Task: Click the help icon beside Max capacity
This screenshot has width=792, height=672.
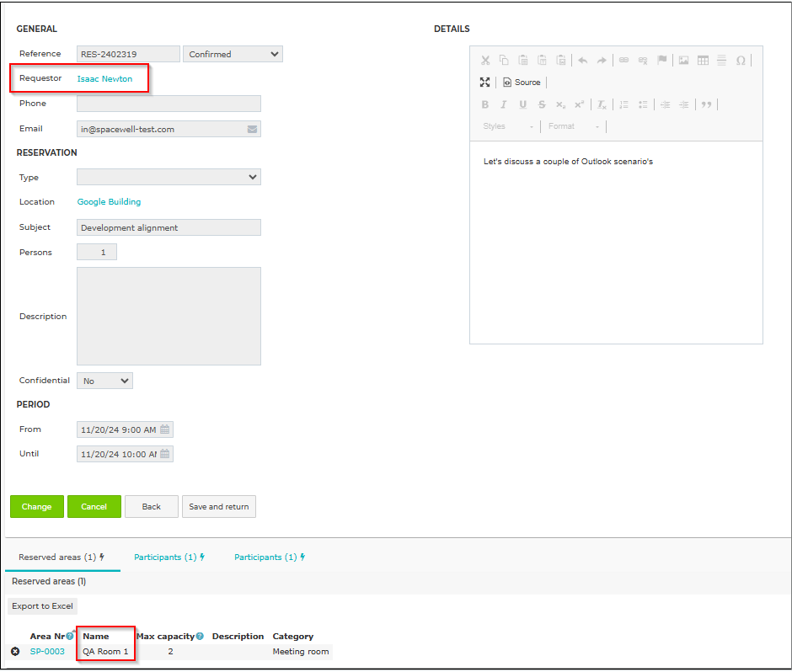Action: 200,636
